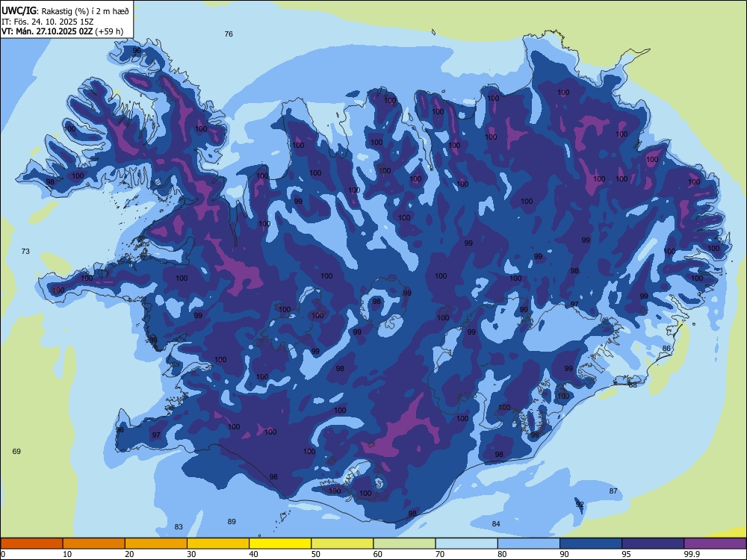Click the '86' value on the east coast

[x=666, y=348]
